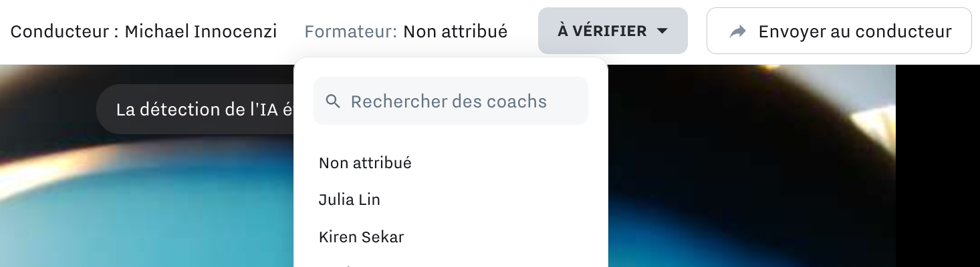Choose Julia Lin as coach
The image size is (980, 267).
coord(451,200)
